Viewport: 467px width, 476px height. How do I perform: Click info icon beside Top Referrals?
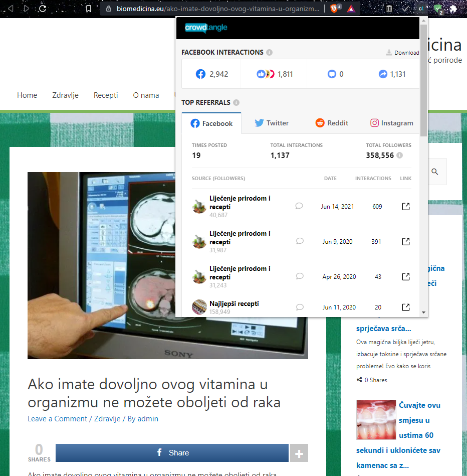[236, 103]
